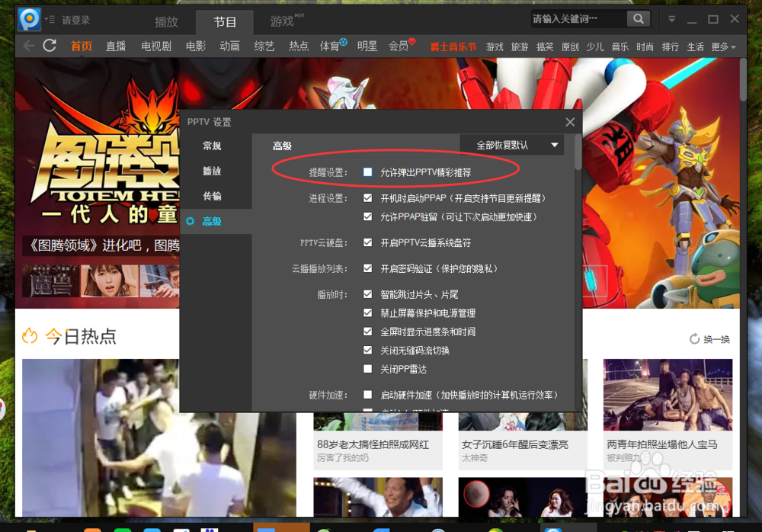Open the 全部恢复默认 dropdown
The width and height of the screenshot is (762, 532).
pos(511,145)
